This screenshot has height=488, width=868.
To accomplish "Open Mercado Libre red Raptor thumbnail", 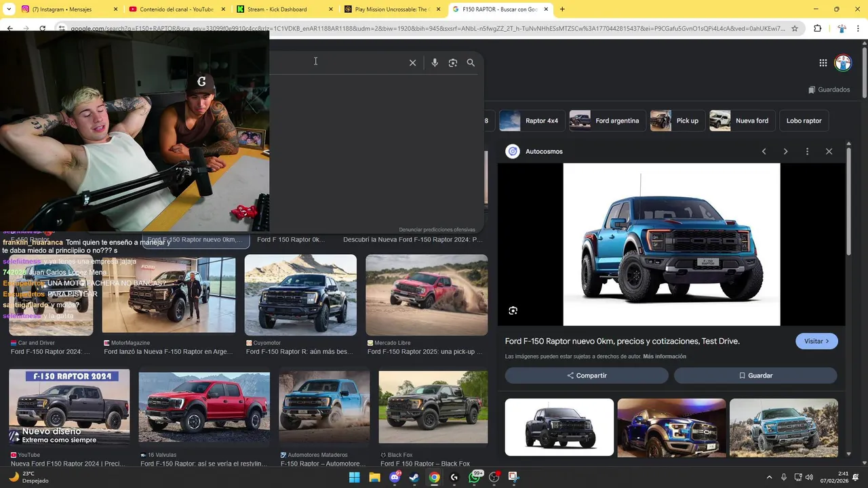I will pos(427,295).
